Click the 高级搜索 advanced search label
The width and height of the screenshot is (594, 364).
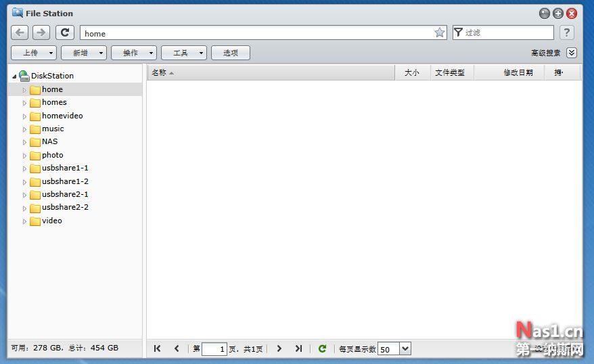coord(545,53)
